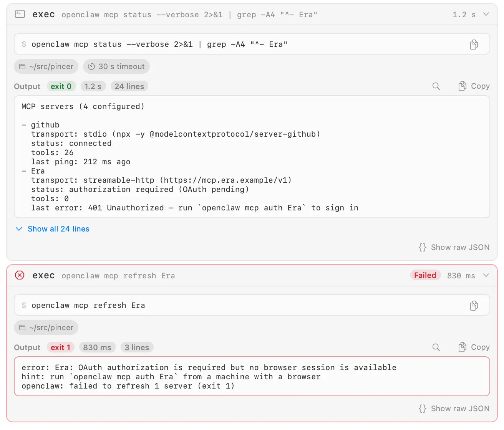The height and width of the screenshot is (430, 504).
Task: Click the 'exit 0' status badge
Action: coord(61,86)
